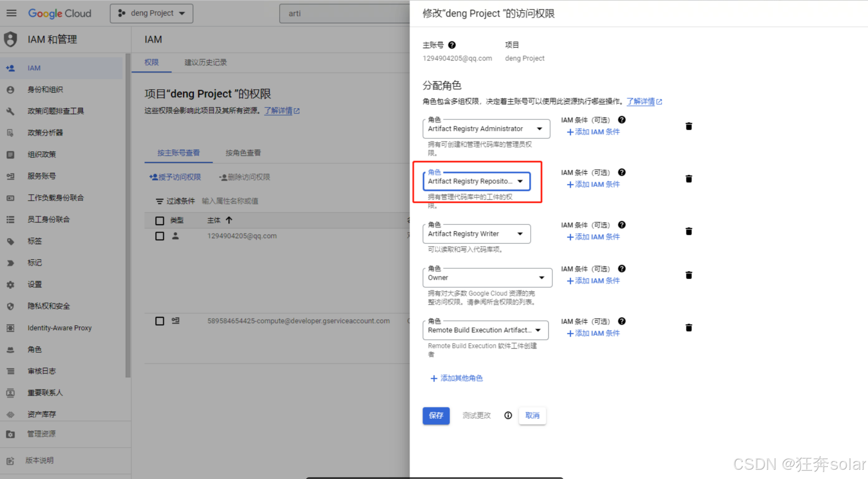This screenshot has height=479, width=868.
Task: Delete the Artifact Registry Repository role via trash icon
Action: (x=689, y=179)
